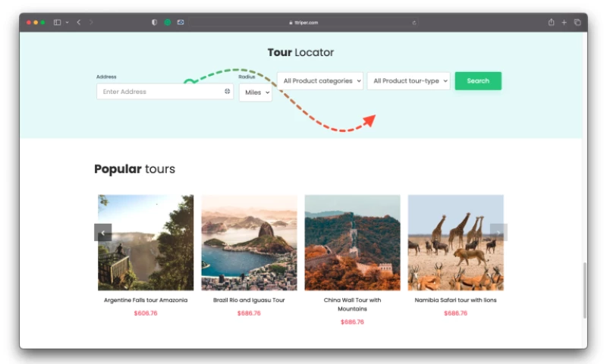Screen dimensions: 607x364
Task: Go forward with the forward arrow
Action: (91, 23)
